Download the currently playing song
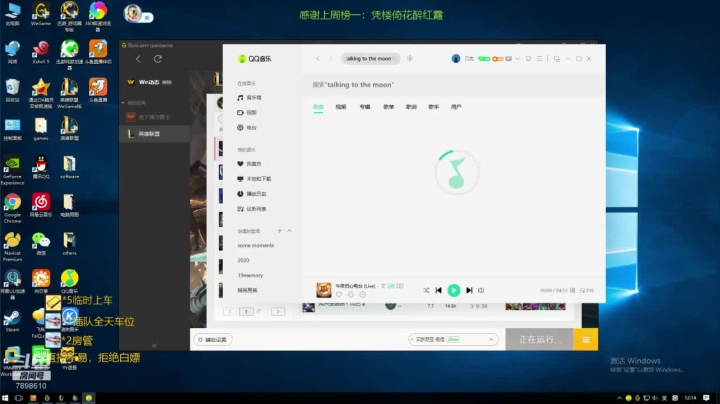Viewport: 720px width, 404px height. (351, 294)
